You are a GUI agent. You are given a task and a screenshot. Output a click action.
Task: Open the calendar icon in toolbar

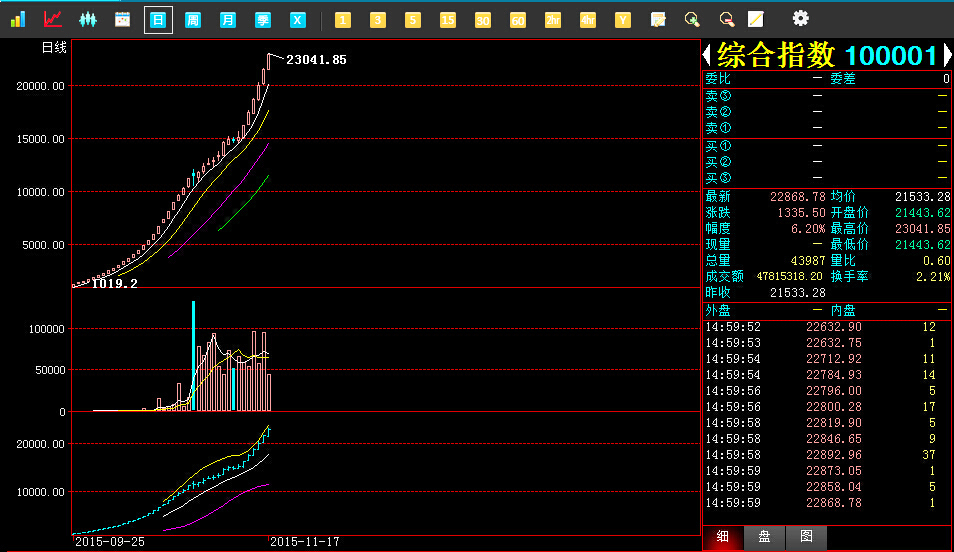pyautogui.click(x=123, y=19)
